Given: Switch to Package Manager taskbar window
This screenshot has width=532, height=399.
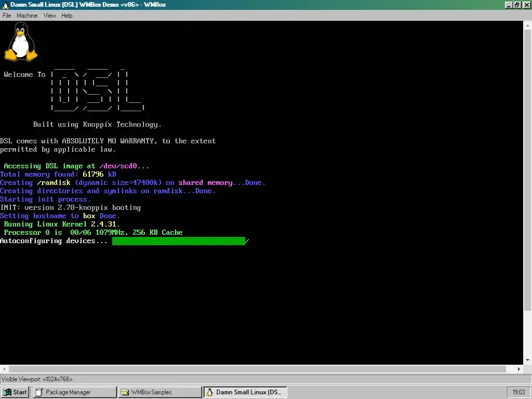Looking at the screenshot, I should coord(75,392).
